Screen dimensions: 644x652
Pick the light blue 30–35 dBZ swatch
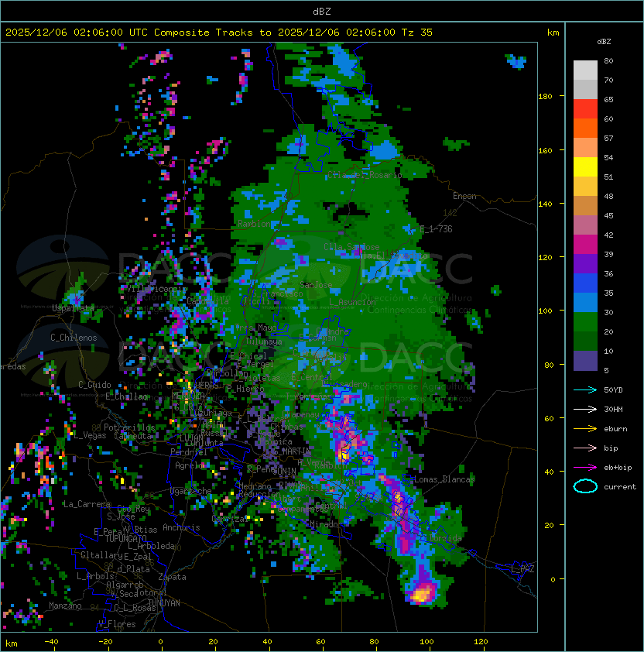pos(585,303)
